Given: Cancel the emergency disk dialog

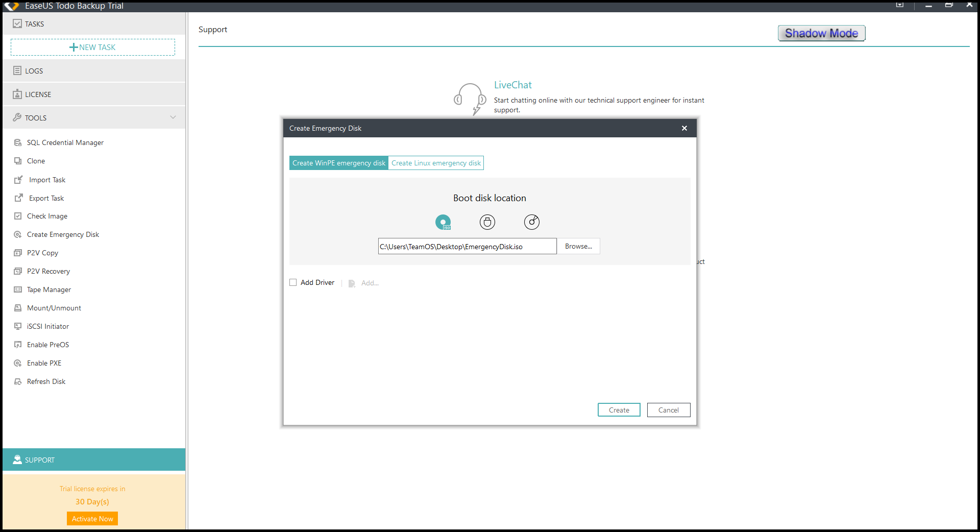Looking at the screenshot, I should tap(669, 410).
